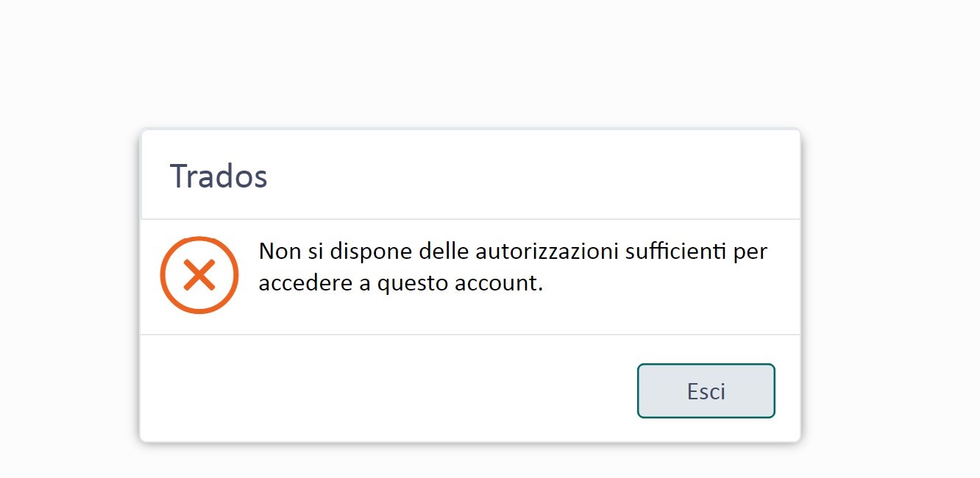The height and width of the screenshot is (478, 980).
Task: Click the error message text about authorizations
Action: coord(513,266)
